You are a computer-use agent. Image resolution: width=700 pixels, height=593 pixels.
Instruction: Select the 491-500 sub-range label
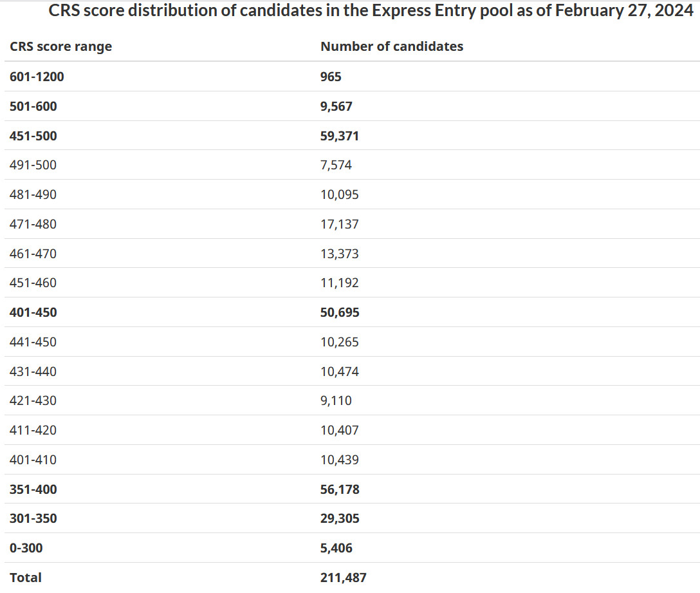33,165
